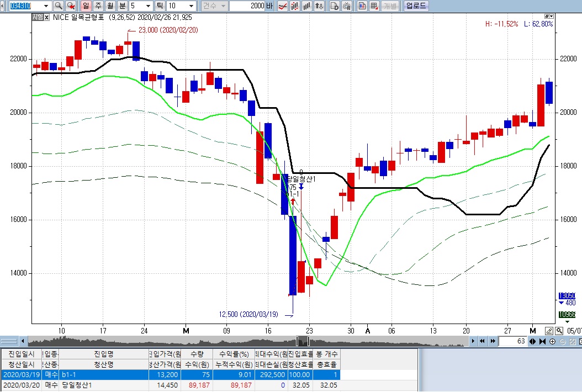The height and width of the screenshot is (392, 582).
Task: Switch to weekly (주) chart period
Action: coord(98,6)
